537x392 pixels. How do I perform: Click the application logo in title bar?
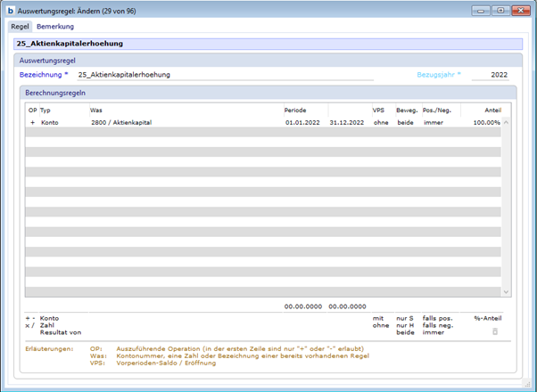[x=11, y=11]
